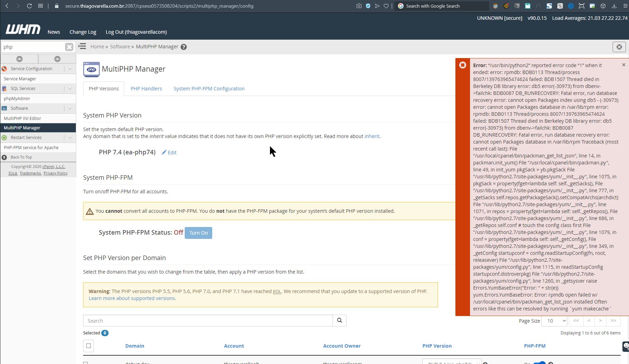Screen dimensions: 629x364
Task: Open the browser downloads icon
Action: pos(614,6)
